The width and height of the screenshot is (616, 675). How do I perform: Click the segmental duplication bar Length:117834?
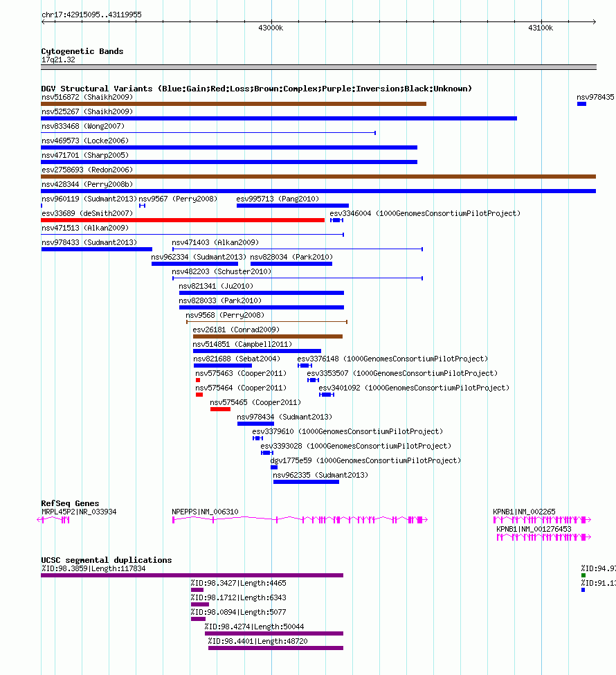(x=192, y=575)
